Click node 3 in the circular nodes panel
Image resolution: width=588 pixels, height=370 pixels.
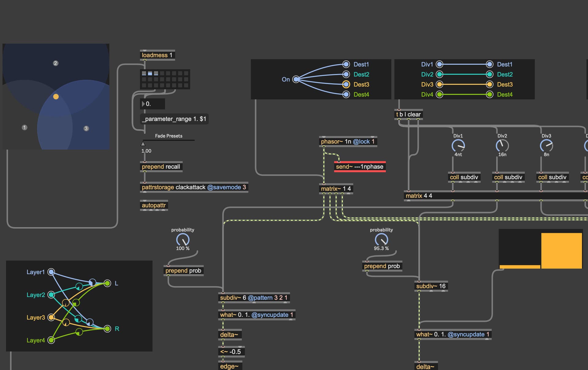86,128
